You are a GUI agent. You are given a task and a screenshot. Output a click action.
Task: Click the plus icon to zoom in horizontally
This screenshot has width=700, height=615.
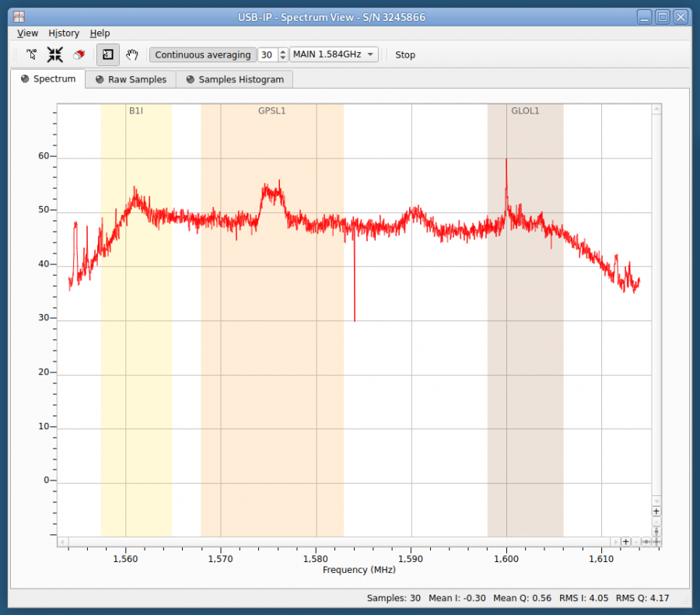tap(625, 541)
